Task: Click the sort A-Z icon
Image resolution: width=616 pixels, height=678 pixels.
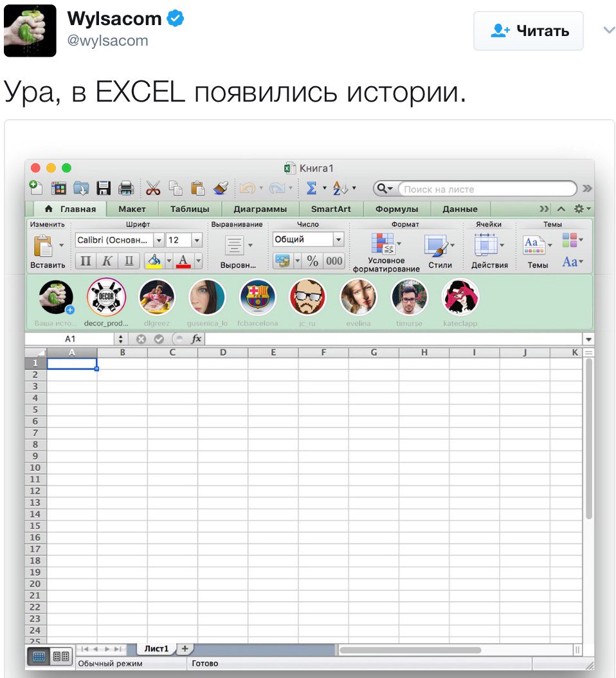Action: (x=340, y=188)
